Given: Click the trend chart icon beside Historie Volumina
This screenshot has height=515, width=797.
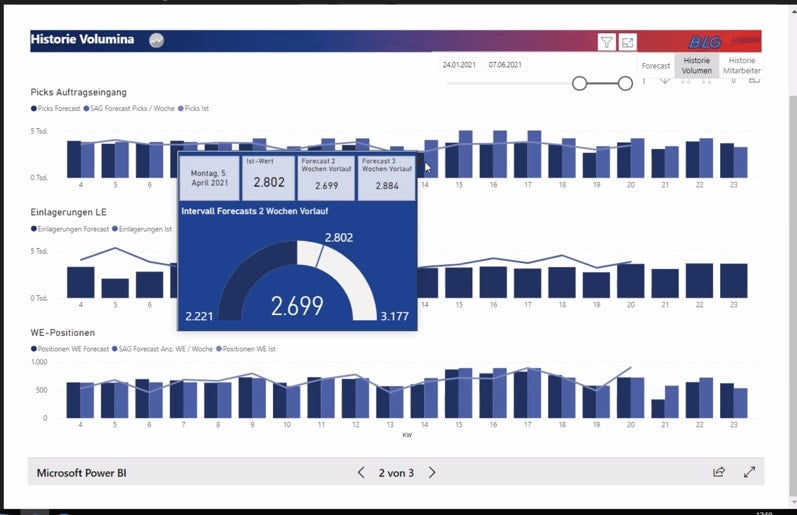Looking at the screenshot, I should pyautogui.click(x=157, y=40).
